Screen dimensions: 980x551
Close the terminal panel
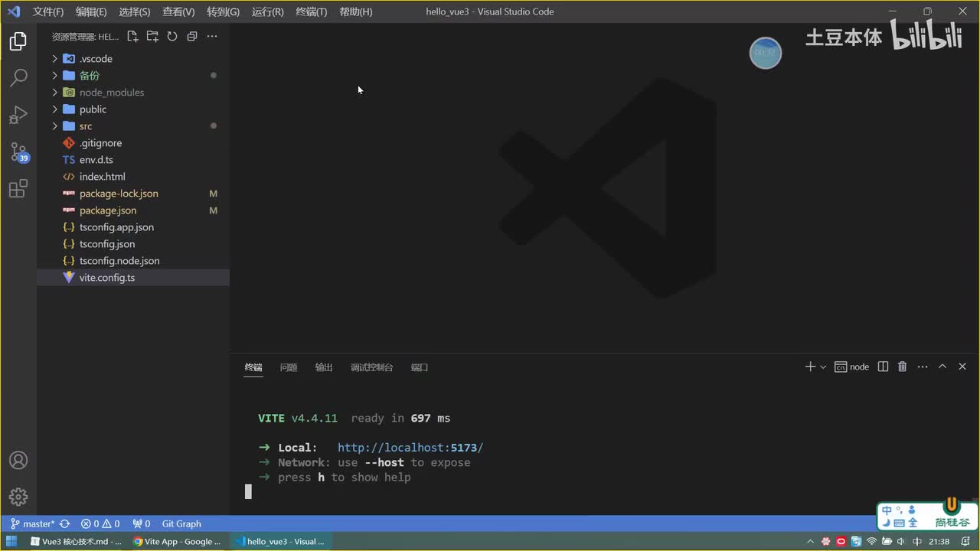coord(962,367)
